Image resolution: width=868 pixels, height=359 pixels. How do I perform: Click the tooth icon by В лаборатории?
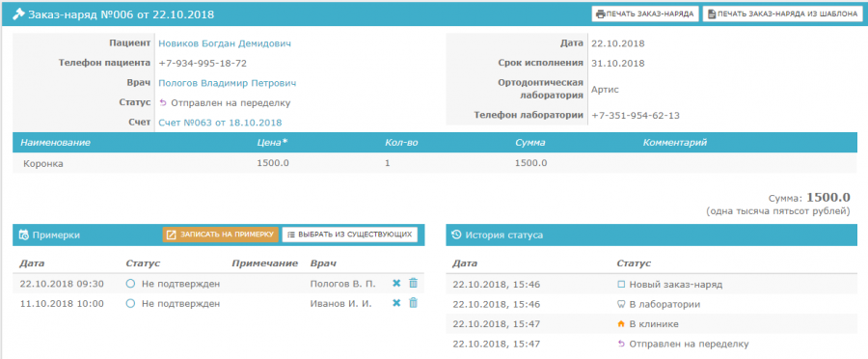(621, 304)
